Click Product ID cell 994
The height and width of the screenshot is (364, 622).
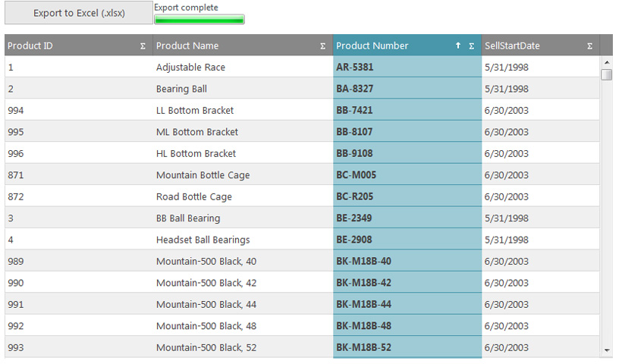79,110
